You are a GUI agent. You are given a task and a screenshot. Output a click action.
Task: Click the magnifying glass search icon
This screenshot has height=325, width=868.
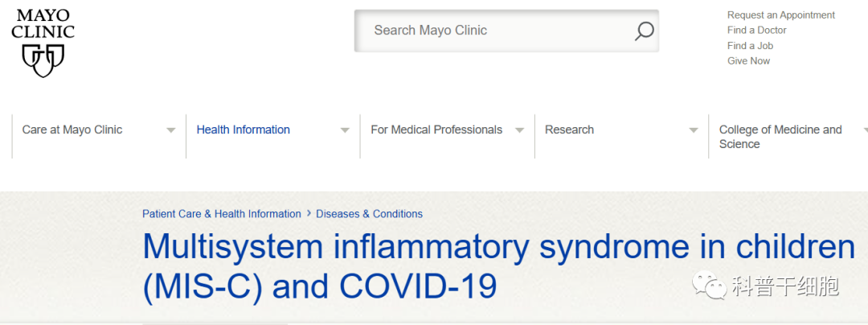point(644,31)
